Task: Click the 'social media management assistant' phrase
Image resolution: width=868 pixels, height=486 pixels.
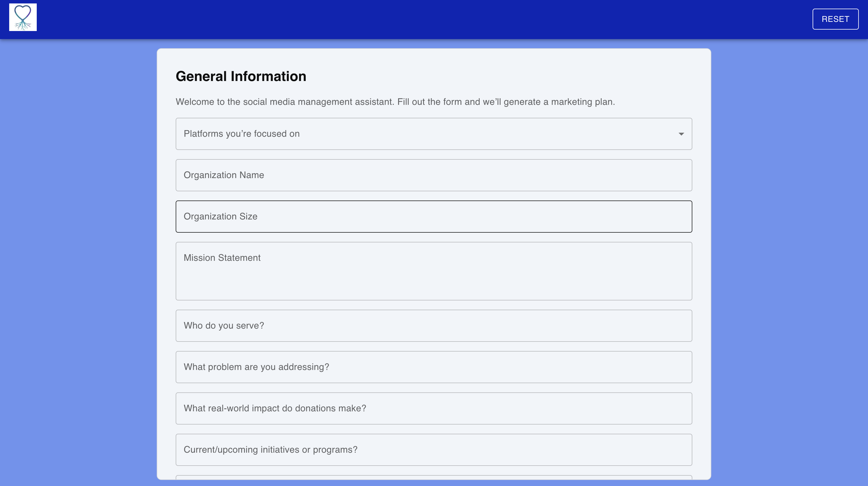Action: 318,102
